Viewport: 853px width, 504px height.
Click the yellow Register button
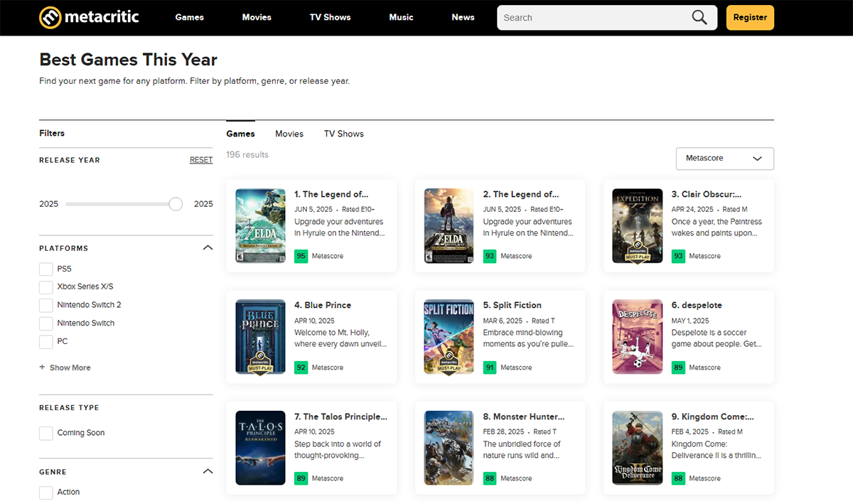pos(750,18)
